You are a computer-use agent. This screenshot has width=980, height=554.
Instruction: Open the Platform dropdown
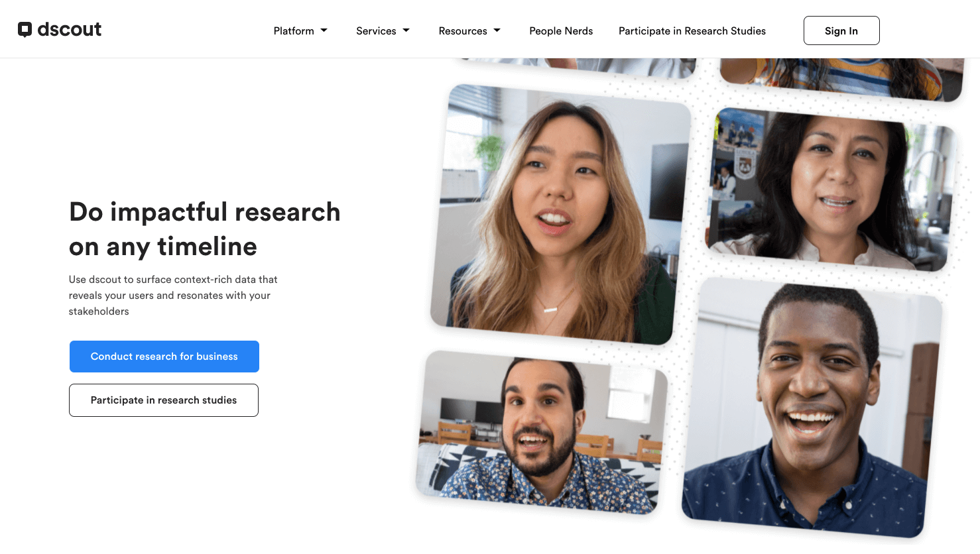click(295, 30)
